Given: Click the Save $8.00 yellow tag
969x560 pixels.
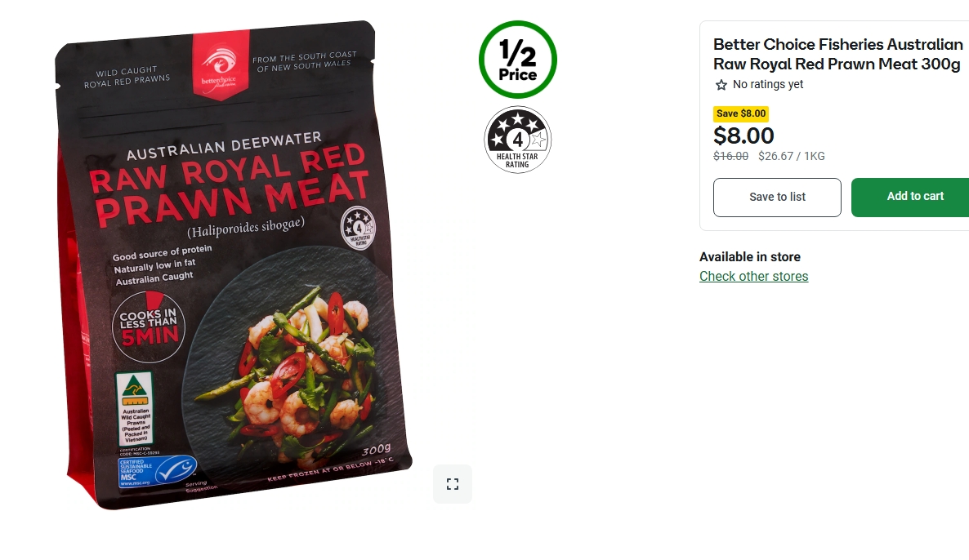Looking at the screenshot, I should [x=741, y=113].
